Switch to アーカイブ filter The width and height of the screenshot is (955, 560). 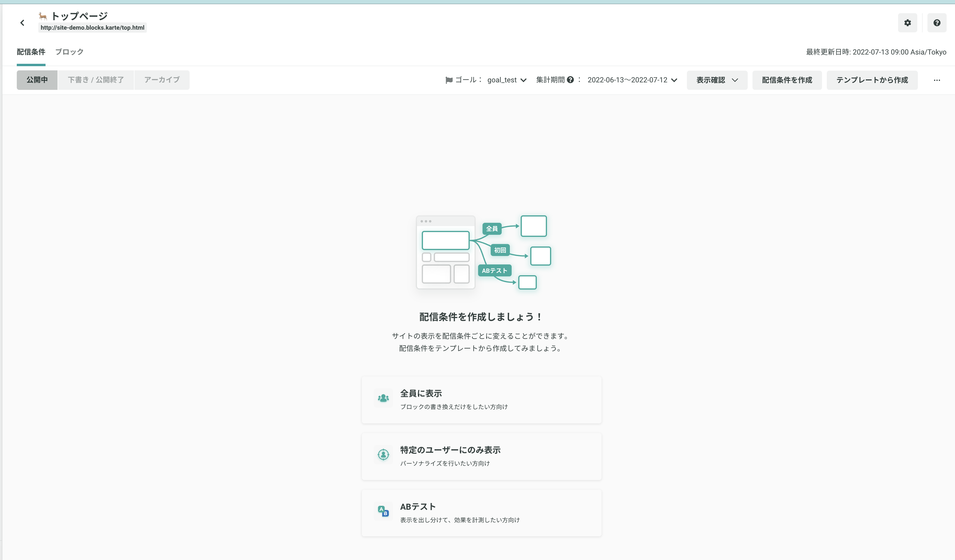click(162, 80)
